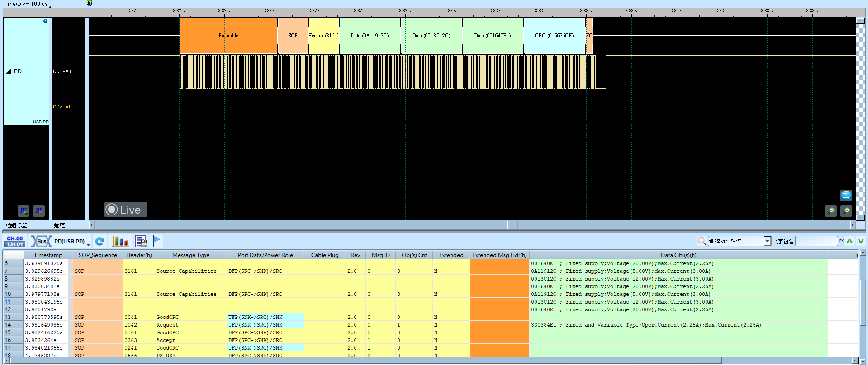Click the CH-00/CH-01 channel selector icon
Image resolution: width=868 pixels, height=365 pixels.
pyautogui.click(x=15, y=241)
